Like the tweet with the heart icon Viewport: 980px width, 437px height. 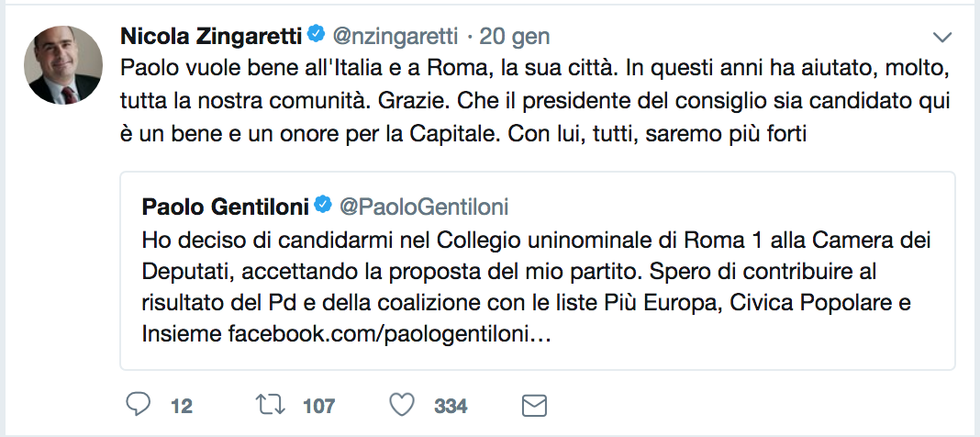[400, 405]
